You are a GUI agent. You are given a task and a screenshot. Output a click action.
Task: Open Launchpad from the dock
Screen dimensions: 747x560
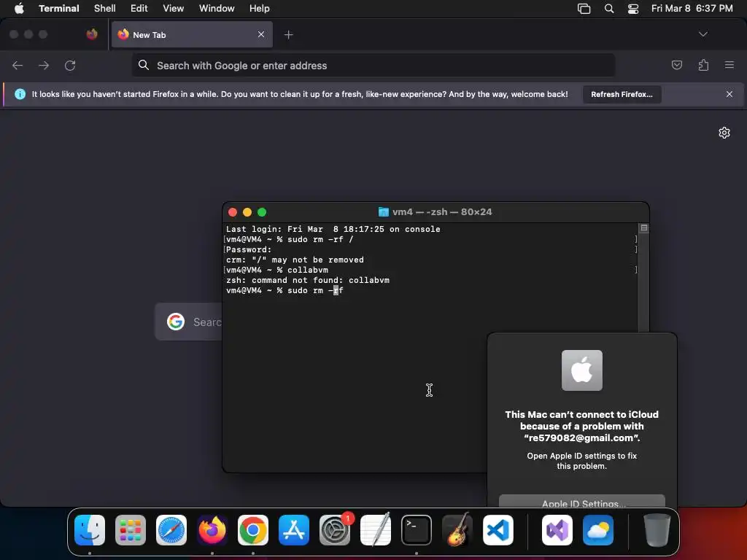coord(131,529)
